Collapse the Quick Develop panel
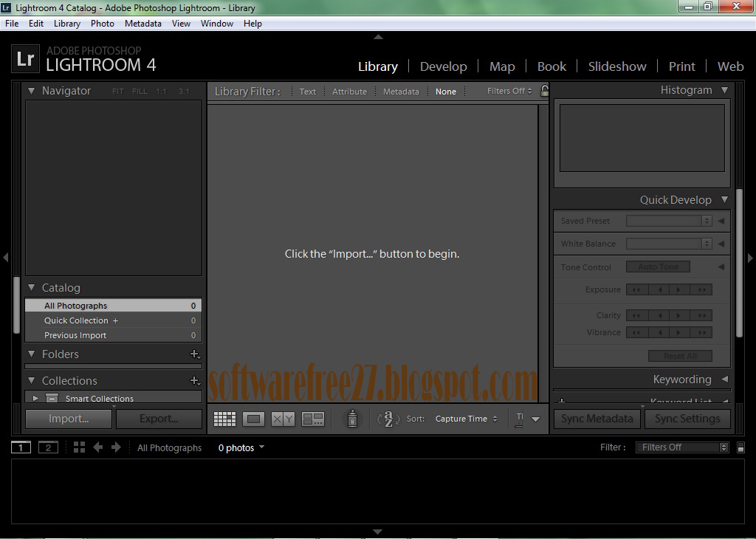The height and width of the screenshot is (539, 756). click(x=725, y=199)
